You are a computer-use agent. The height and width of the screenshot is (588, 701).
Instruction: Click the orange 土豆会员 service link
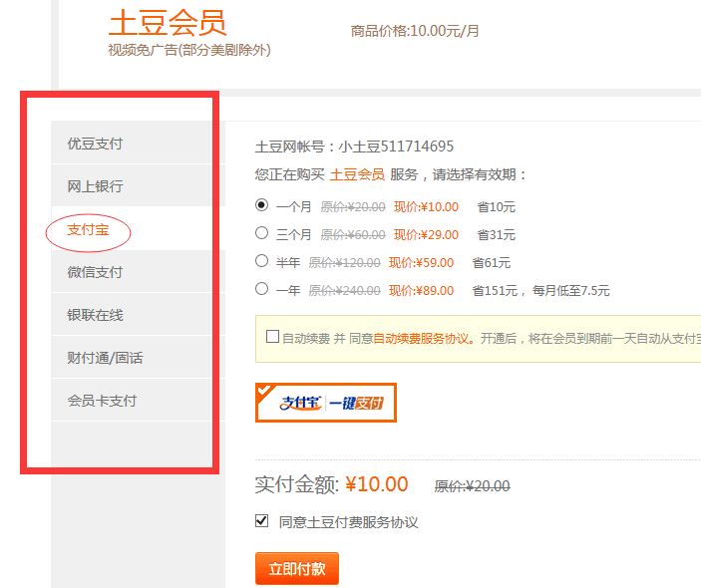click(357, 174)
